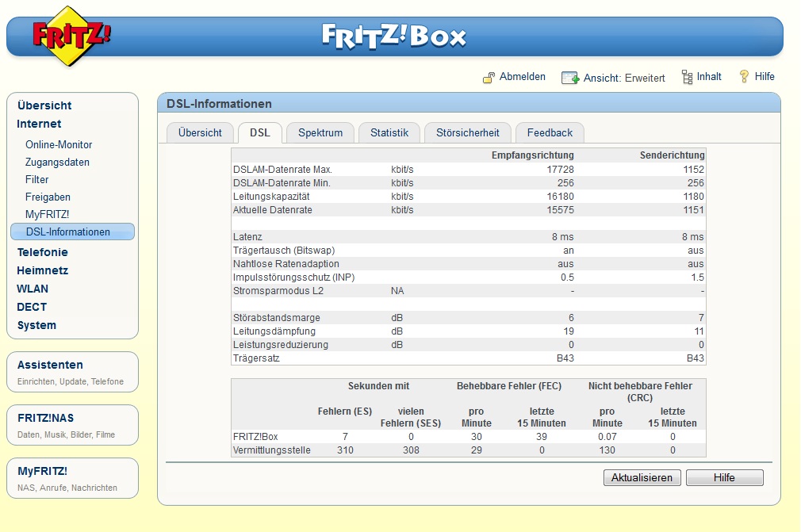Open WLAN in sidebar menu

click(x=33, y=289)
